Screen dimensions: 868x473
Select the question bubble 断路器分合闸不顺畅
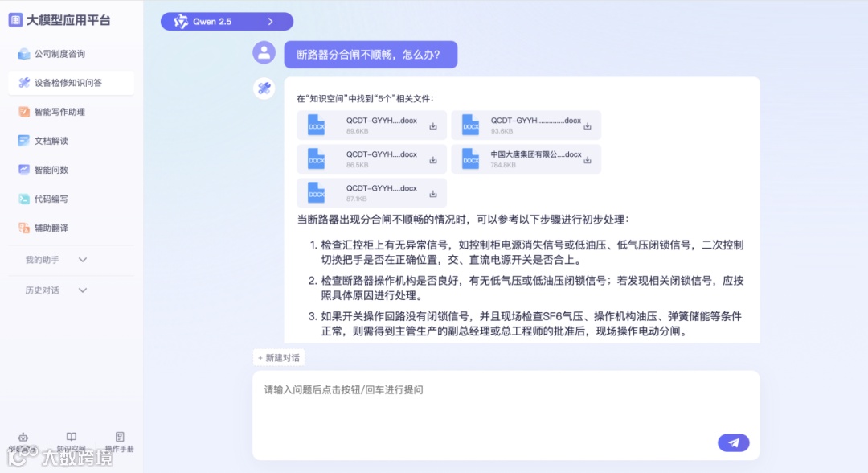(371, 54)
